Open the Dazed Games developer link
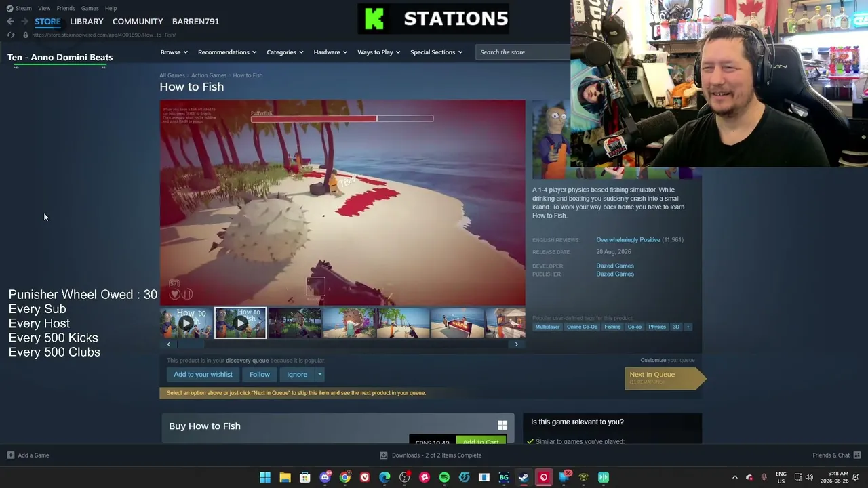The image size is (868, 488). pyautogui.click(x=615, y=266)
